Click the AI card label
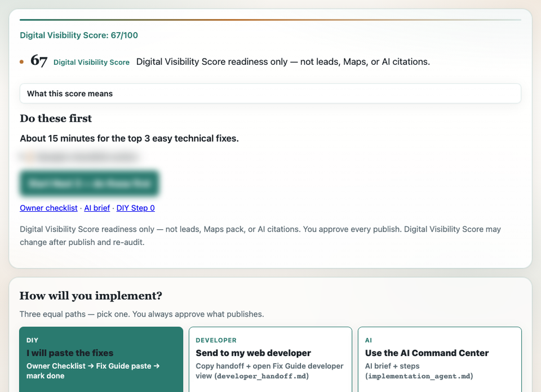The width and height of the screenshot is (541, 392). click(369, 340)
